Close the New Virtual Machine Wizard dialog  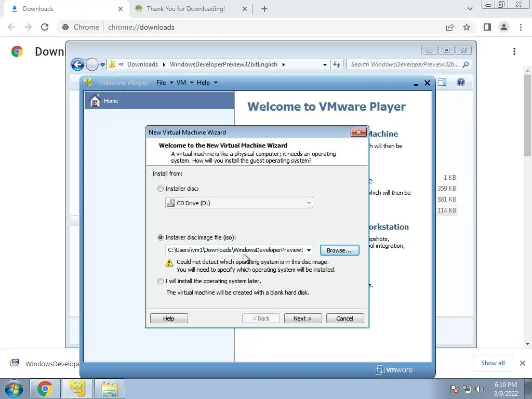click(x=358, y=132)
